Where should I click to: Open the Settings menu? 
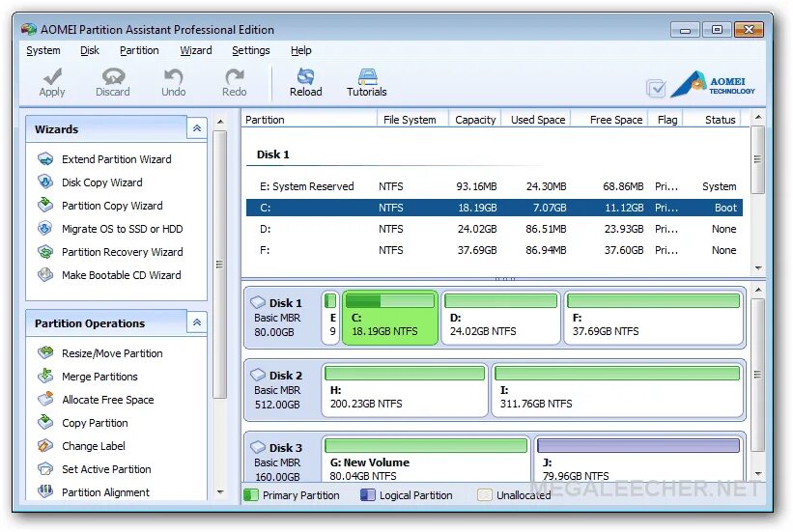[x=251, y=50]
